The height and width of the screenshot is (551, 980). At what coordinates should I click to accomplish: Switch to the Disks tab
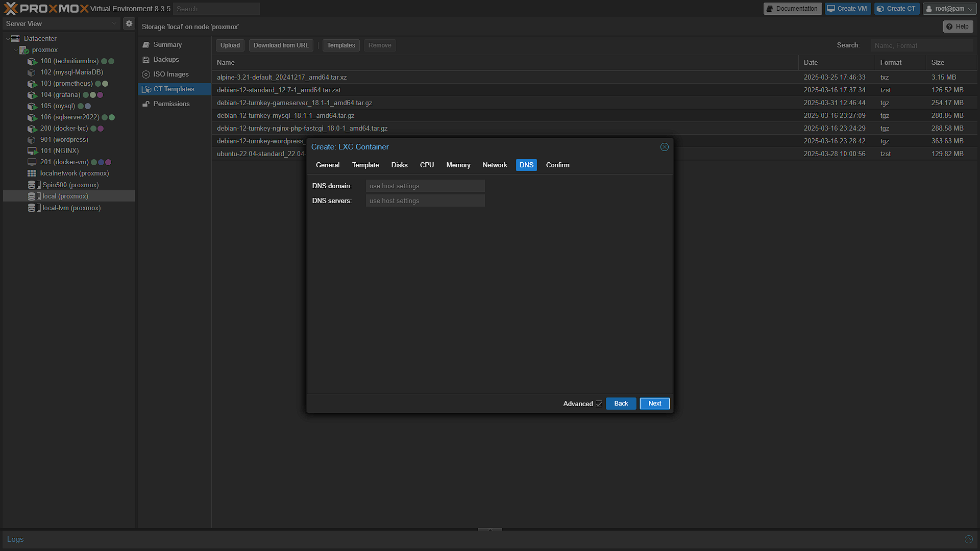399,165
